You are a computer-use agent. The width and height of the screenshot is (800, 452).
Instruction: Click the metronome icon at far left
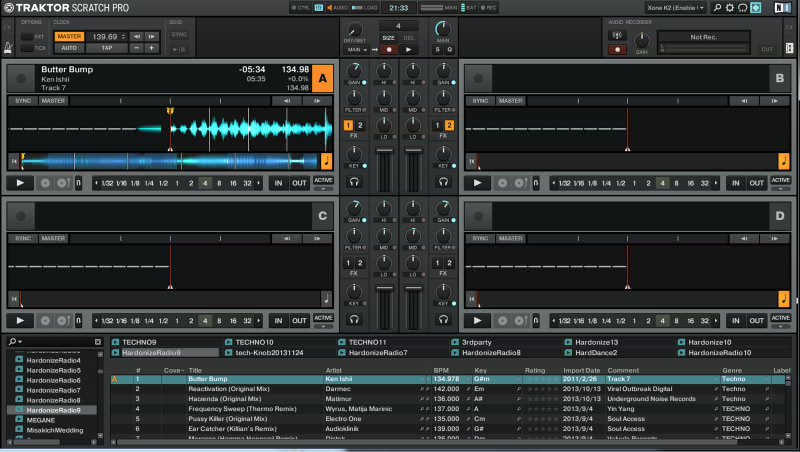point(9,48)
